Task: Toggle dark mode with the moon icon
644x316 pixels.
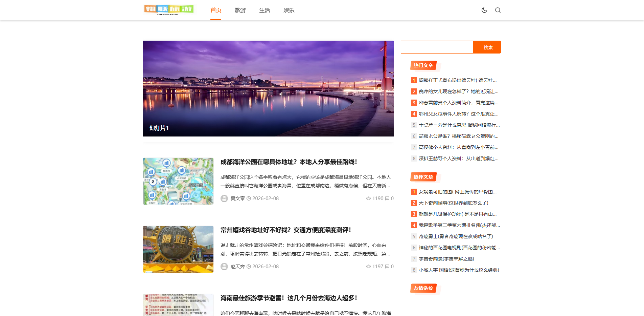Action: coord(484,10)
